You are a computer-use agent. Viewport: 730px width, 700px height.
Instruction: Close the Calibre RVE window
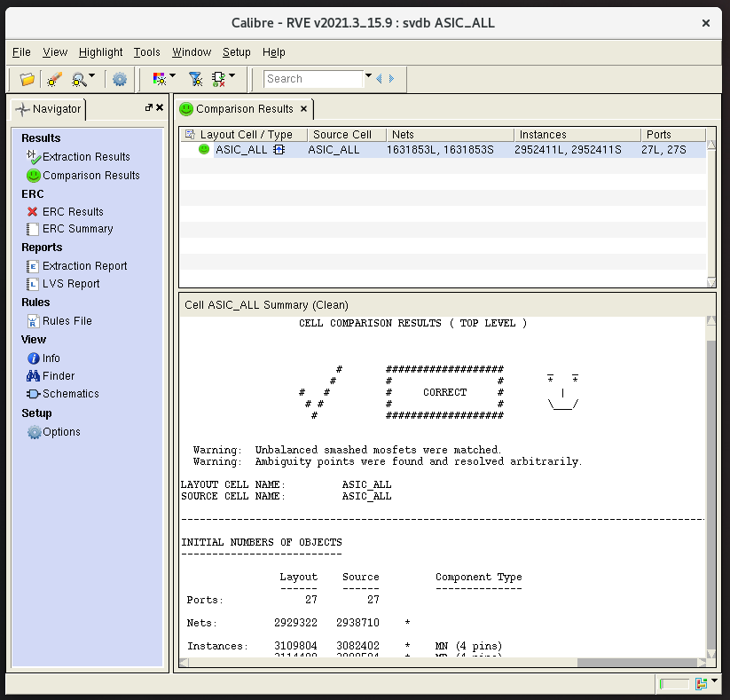[x=706, y=23]
